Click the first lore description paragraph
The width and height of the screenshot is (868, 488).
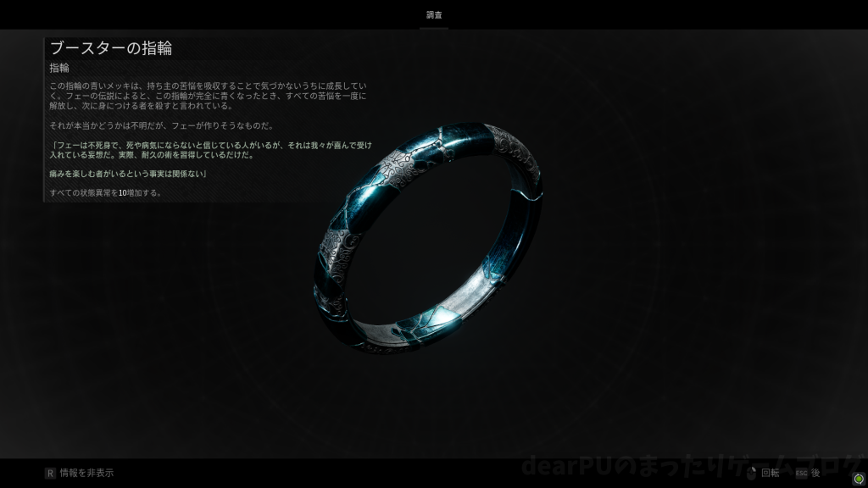pyautogui.click(x=208, y=96)
